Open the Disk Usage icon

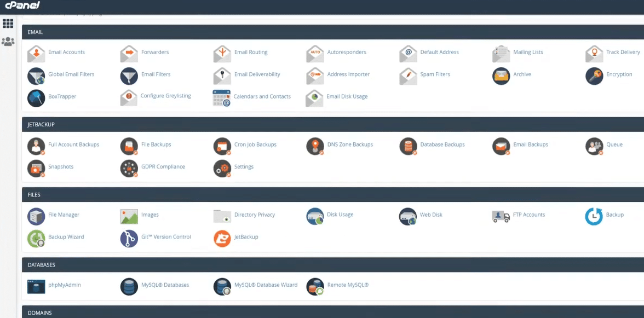pyautogui.click(x=315, y=216)
